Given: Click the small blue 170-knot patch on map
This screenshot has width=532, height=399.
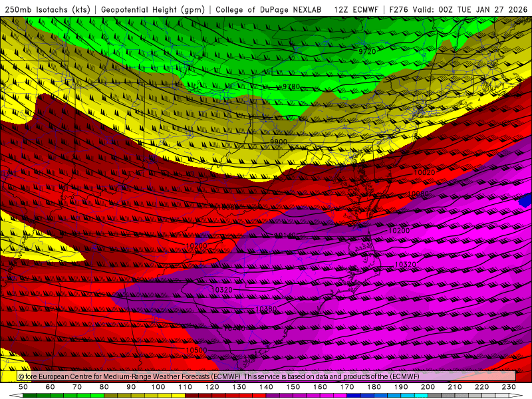Looking at the screenshot, I should coord(526,199).
